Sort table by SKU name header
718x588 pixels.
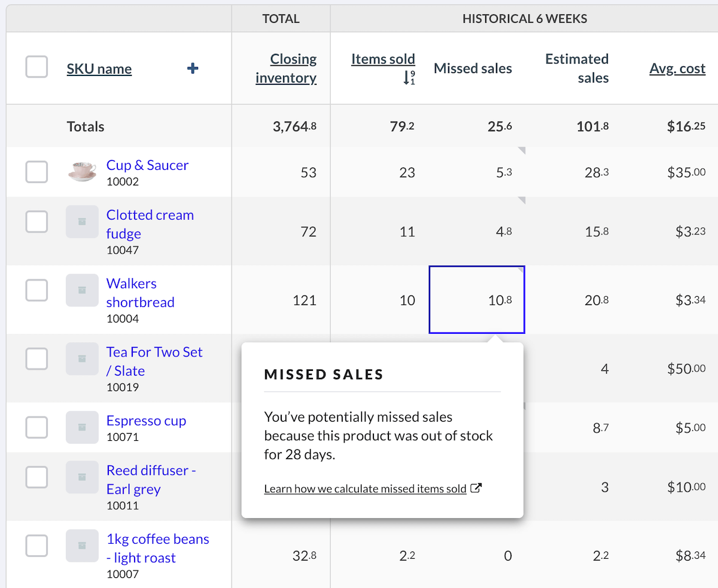[x=99, y=69]
